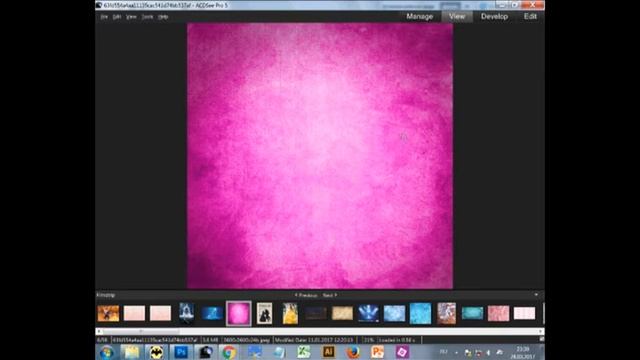Go to Previous image in filmstrip

coord(306,295)
